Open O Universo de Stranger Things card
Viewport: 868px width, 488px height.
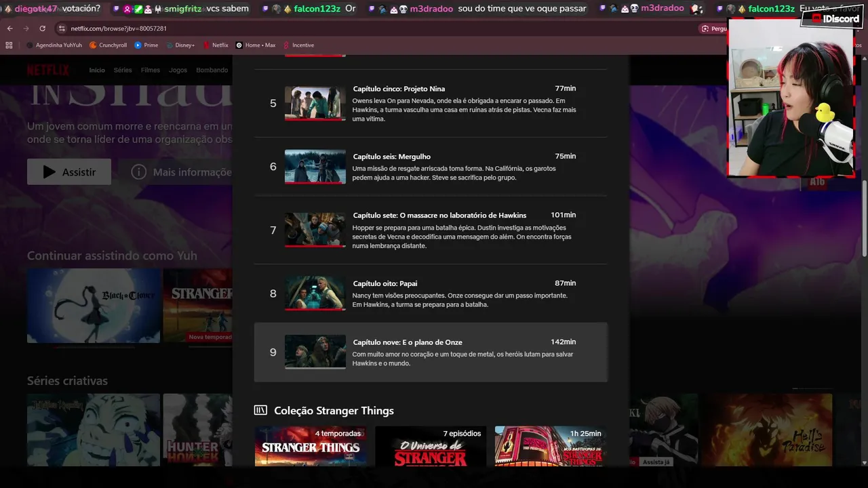point(431,446)
